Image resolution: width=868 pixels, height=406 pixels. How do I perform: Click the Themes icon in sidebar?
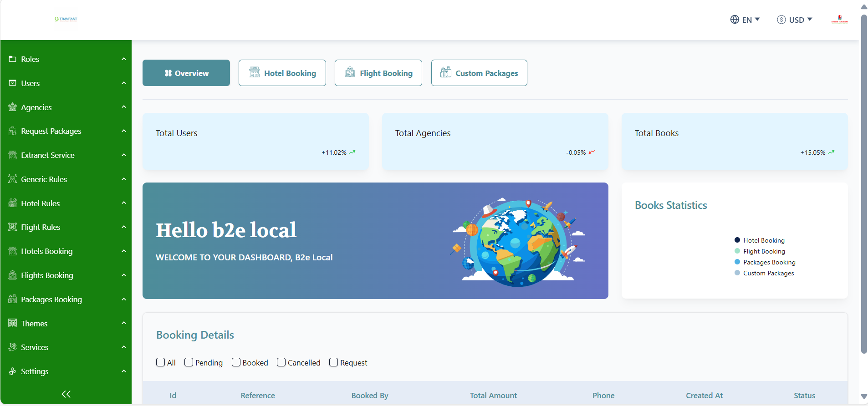[x=13, y=324]
